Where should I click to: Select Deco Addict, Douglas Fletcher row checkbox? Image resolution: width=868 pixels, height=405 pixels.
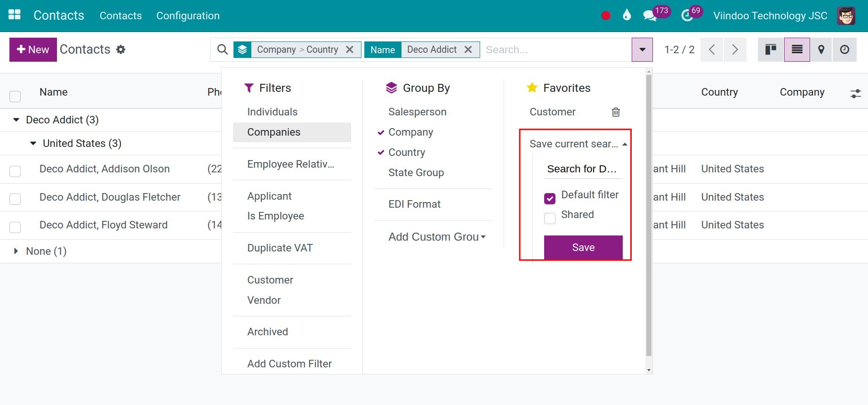tap(15, 199)
